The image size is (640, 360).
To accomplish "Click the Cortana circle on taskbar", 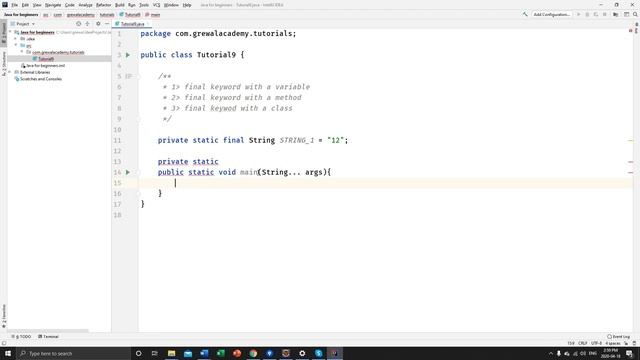I will (138, 353).
